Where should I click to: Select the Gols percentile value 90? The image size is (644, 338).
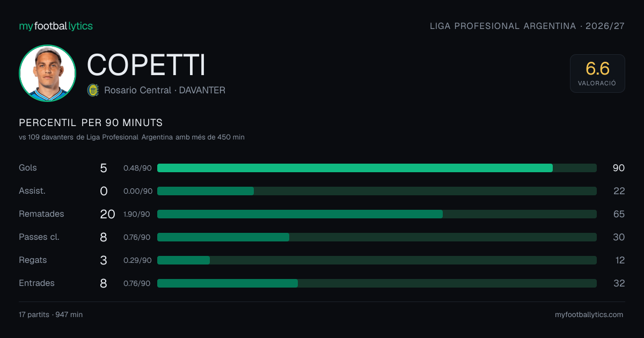click(x=619, y=168)
